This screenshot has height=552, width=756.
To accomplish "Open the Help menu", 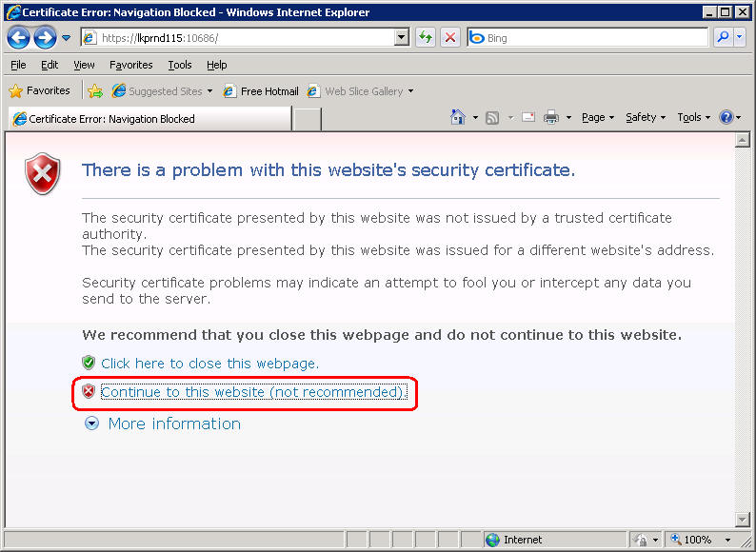I will click(x=216, y=65).
